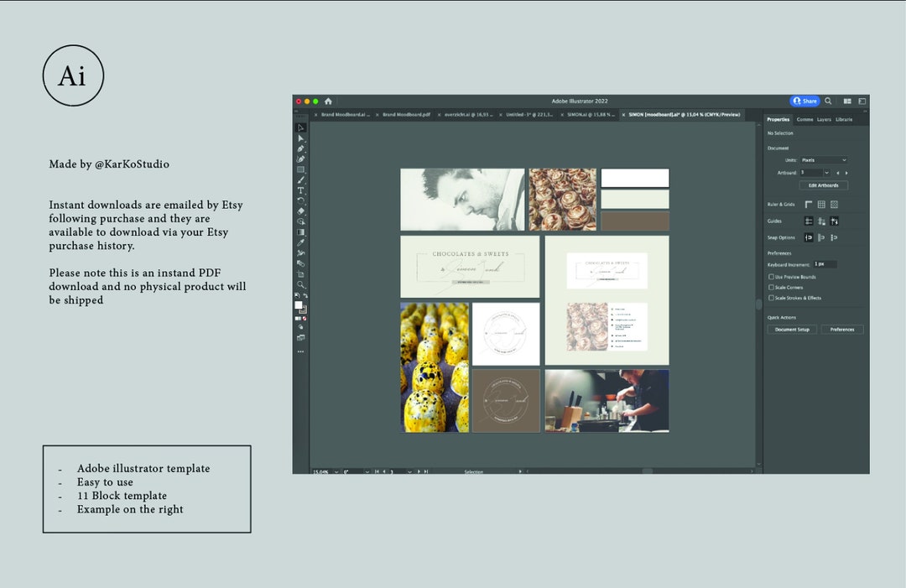The height and width of the screenshot is (588, 906).
Task: Select the Blend tool
Action: pos(300,263)
